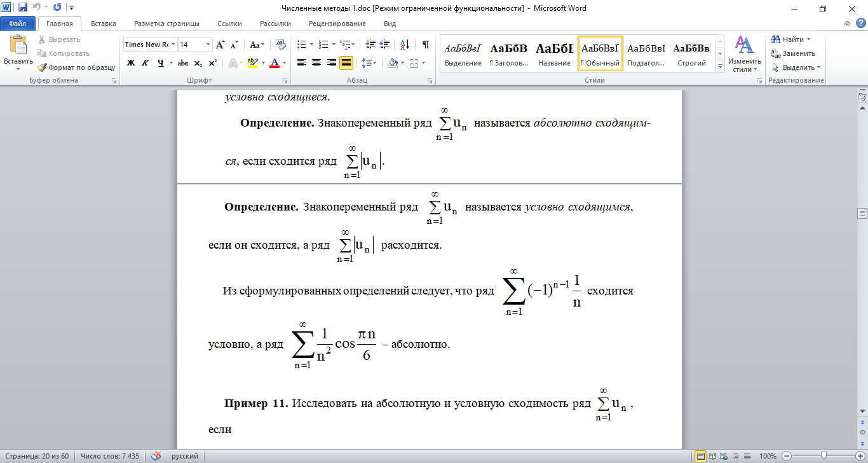Image resolution: width=868 pixels, height=463 pixels.
Task: Zoom out with the minus button
Action: tap(787, 456)
